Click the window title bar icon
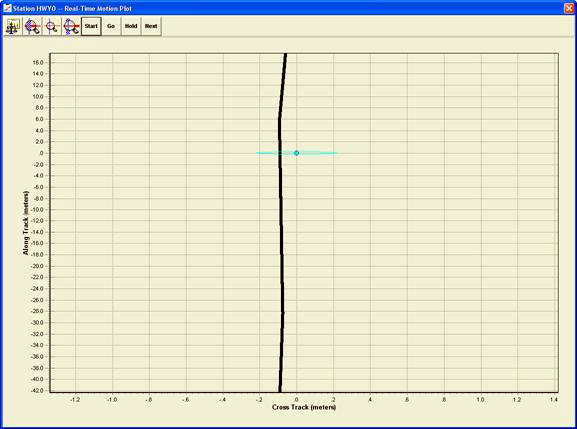Screen dimensions: 577x429 click(7, 8)
